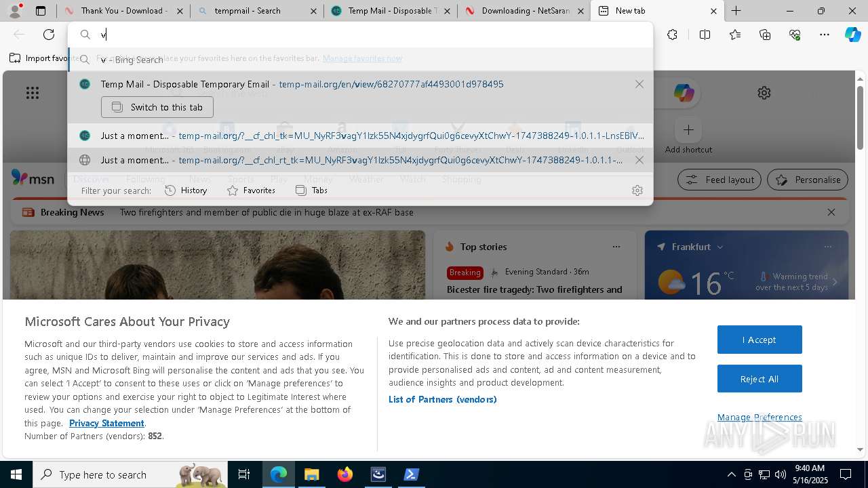Image resolution: width=868 pixels, height=488 pixels.
Task: Open PowerShell from the taskbar
Action: [411, 474]
